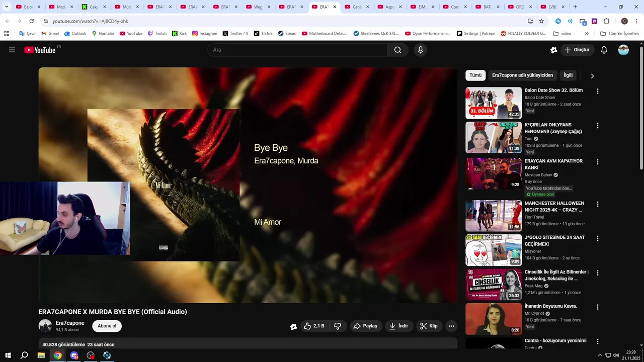The width and height of the screenshot is (644, 362).
Task: Select the İlgili filter chip
Action: 568,75
